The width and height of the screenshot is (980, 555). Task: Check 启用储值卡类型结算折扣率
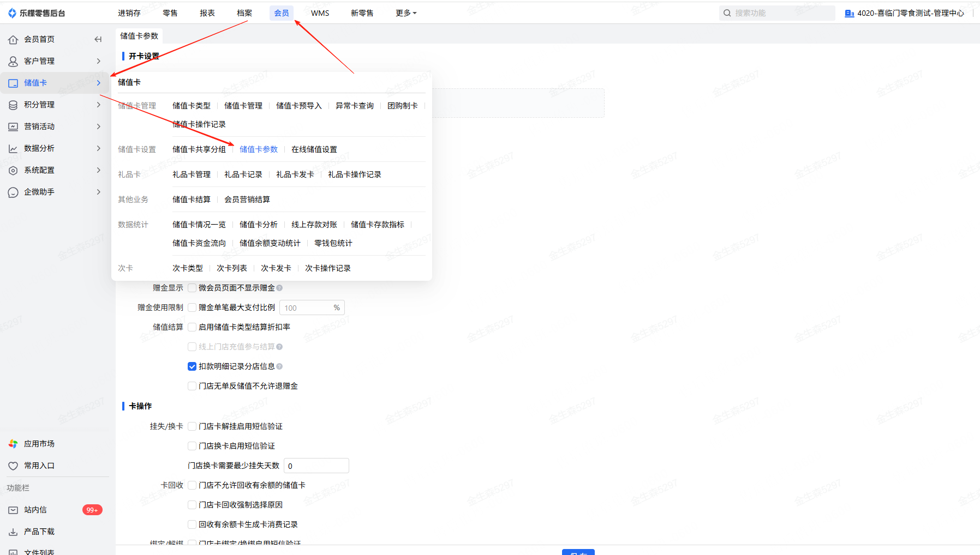pyautogui.click(x=192, y=327)
